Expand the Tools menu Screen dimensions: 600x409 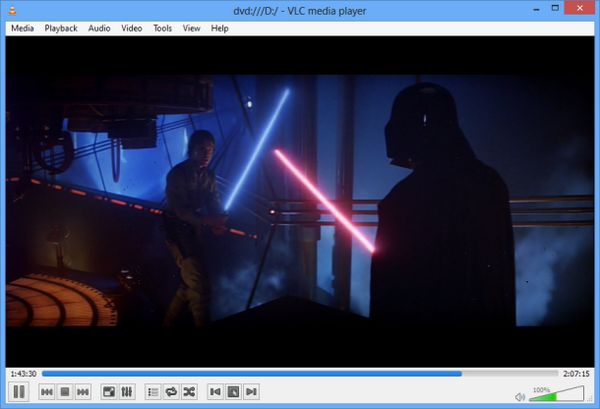(x=162, y=28)
